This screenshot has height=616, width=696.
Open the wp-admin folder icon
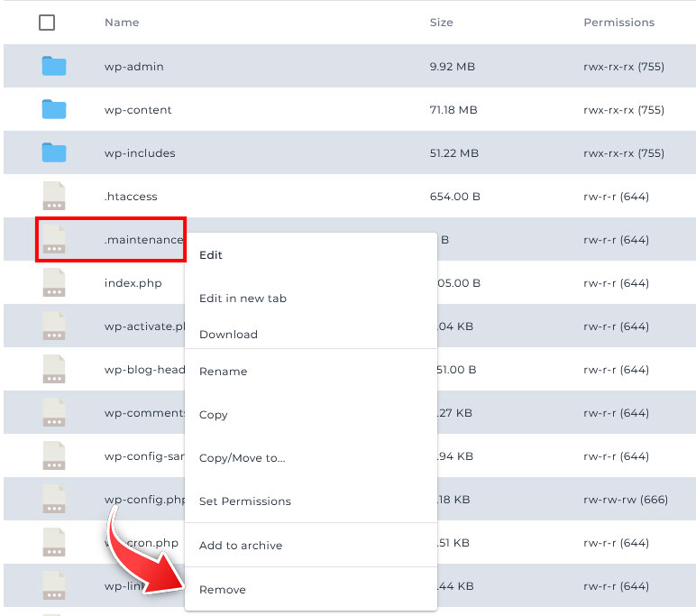point(54,66)
